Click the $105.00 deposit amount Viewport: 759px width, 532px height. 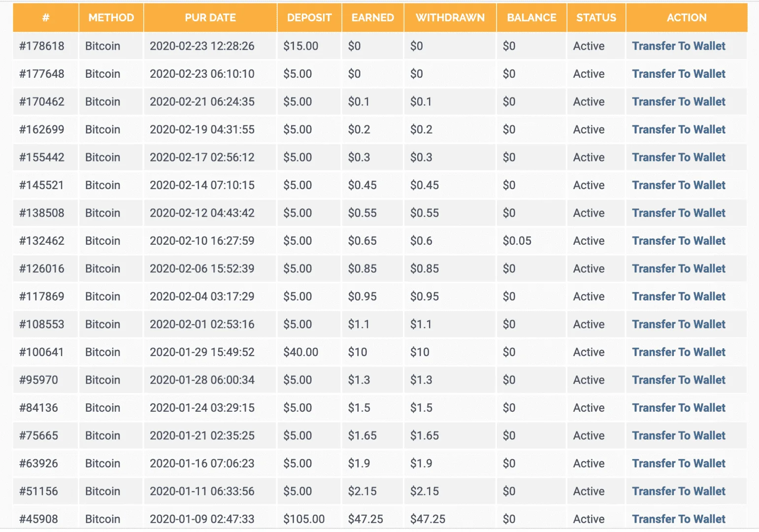[304, 519]
